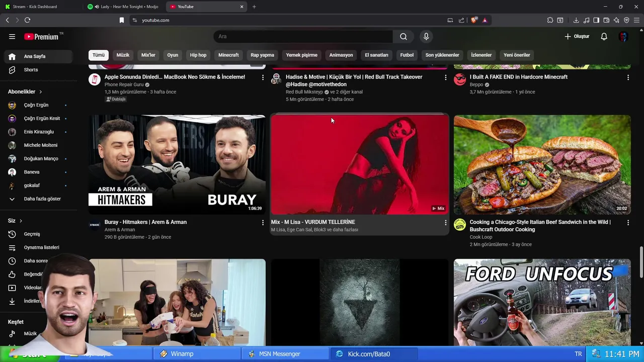Open the Ford Unfocus video thumbnail
The width and height of the screenshot is (644, 362).
(x=542, y=302)
